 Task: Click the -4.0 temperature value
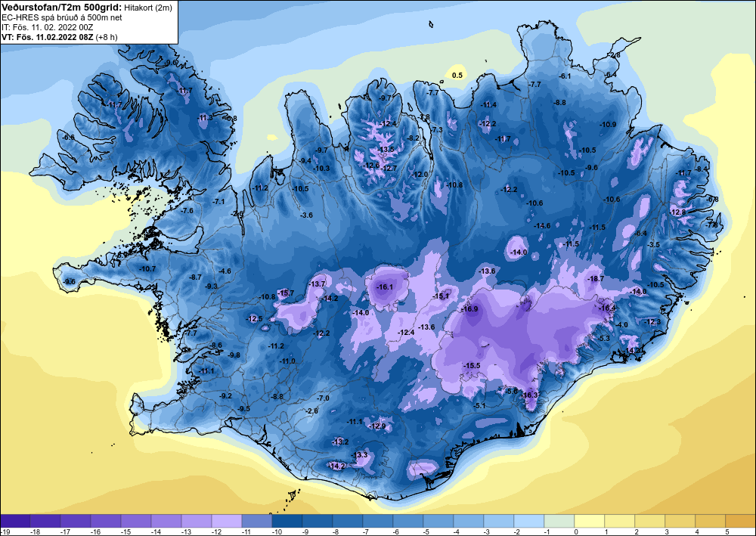coord(622,325)
